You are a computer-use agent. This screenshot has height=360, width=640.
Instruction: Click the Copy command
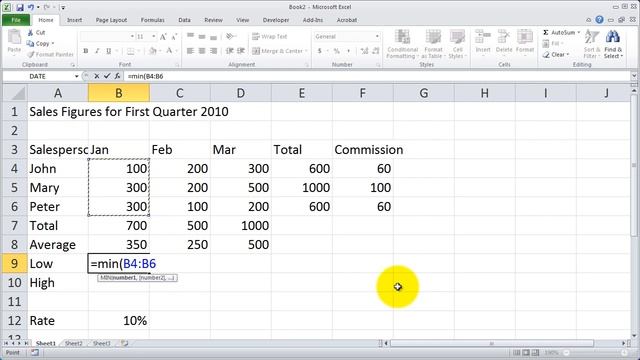40,43
